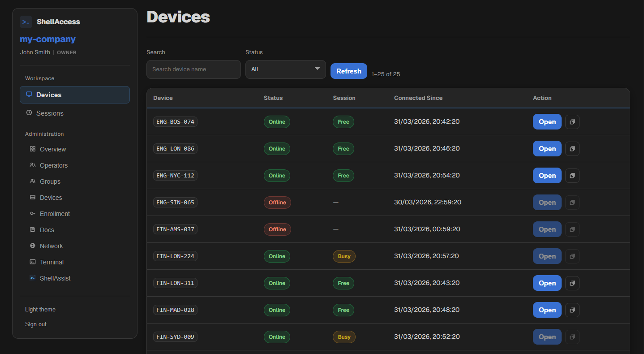
Task: Open a session on ENG-LON-086
Action: point(547,149)
